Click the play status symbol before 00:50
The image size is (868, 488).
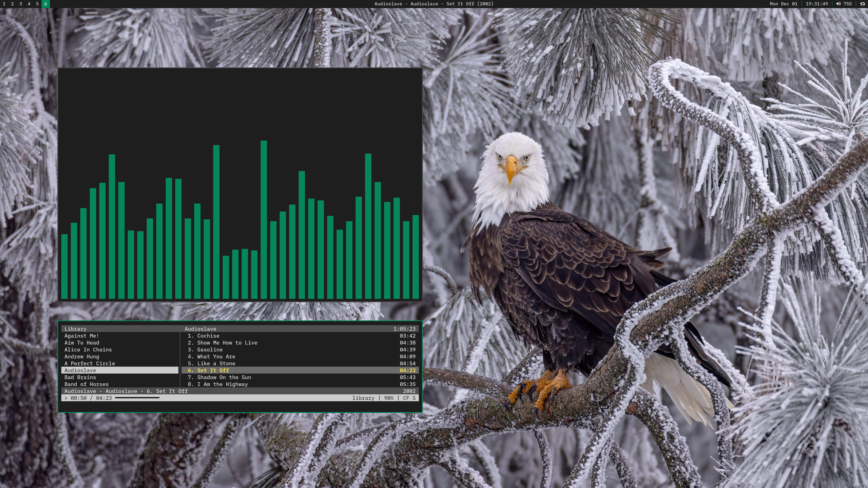(x=66, y=398)
